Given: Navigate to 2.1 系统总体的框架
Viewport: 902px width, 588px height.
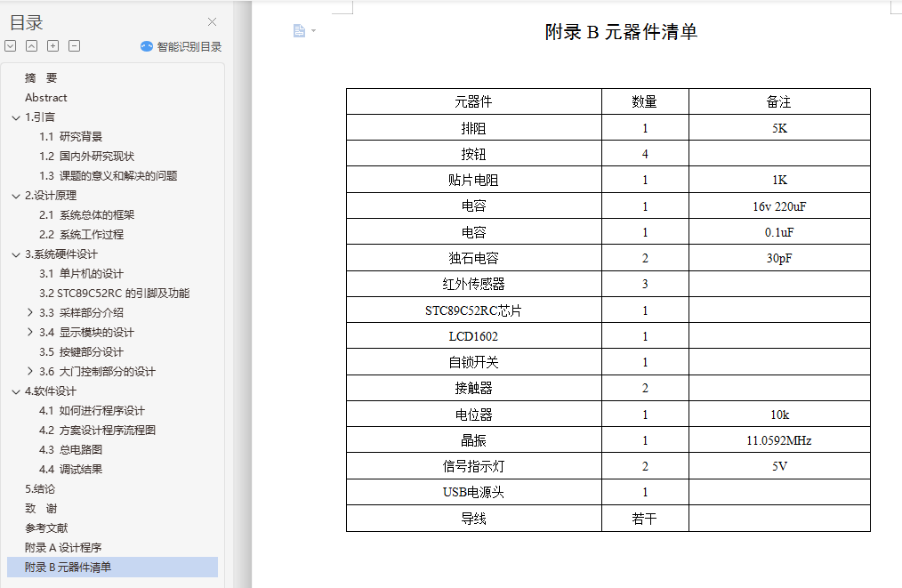Looking at the screenshot, I should click(87, 214).
